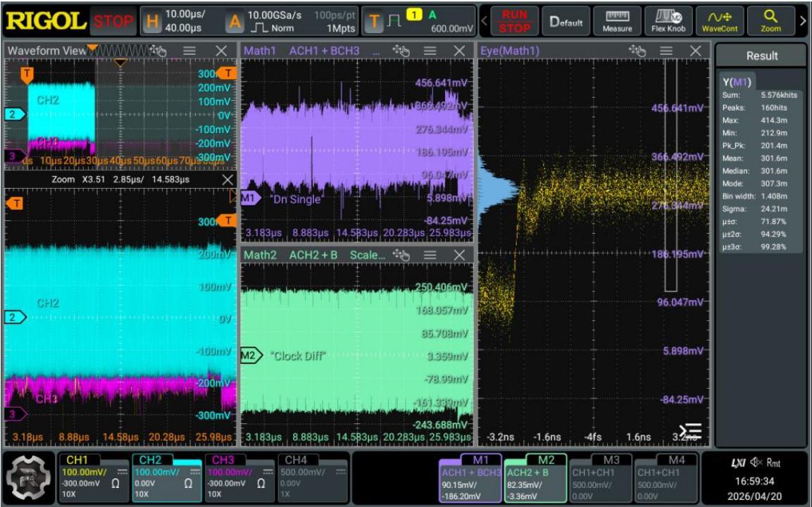Screen dimensions: 812x507
Task: Tap the Flex Knob icon
Action: coord(668,21)
